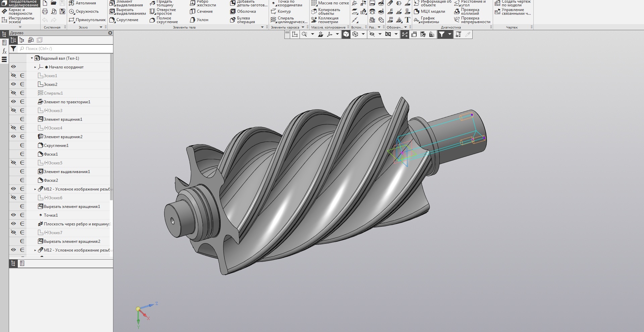Toggle Начало координат visibility eye

click(x=13, y=67)
